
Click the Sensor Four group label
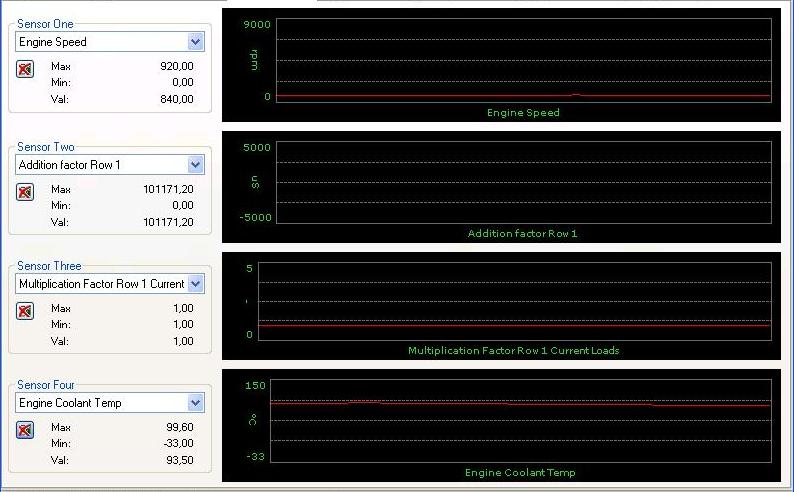point(46,385)
